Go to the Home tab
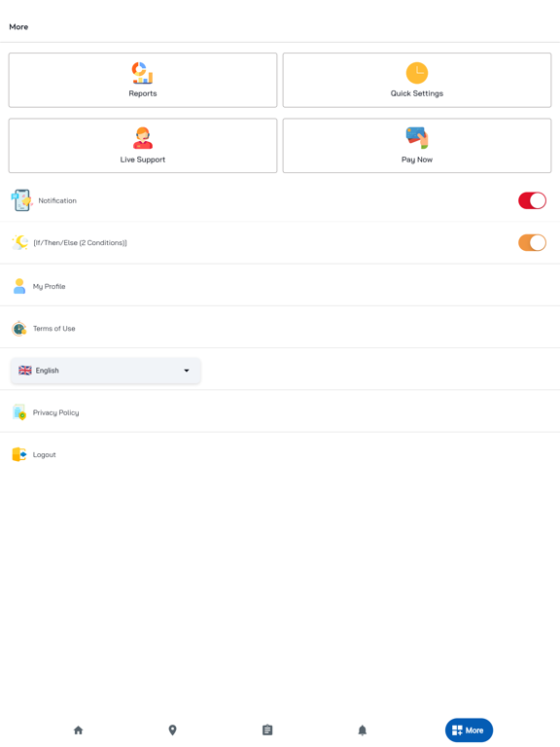 pyautogui.click(x=79, y=729)
